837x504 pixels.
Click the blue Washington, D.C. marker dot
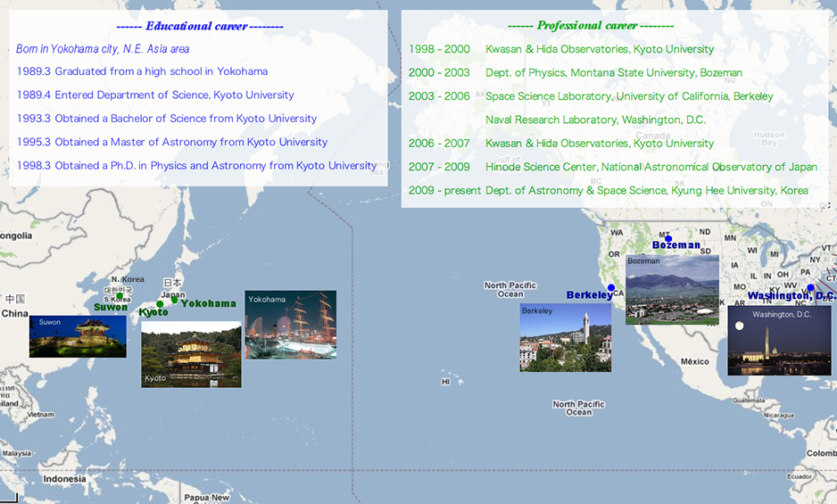click(x=810, y=288)
